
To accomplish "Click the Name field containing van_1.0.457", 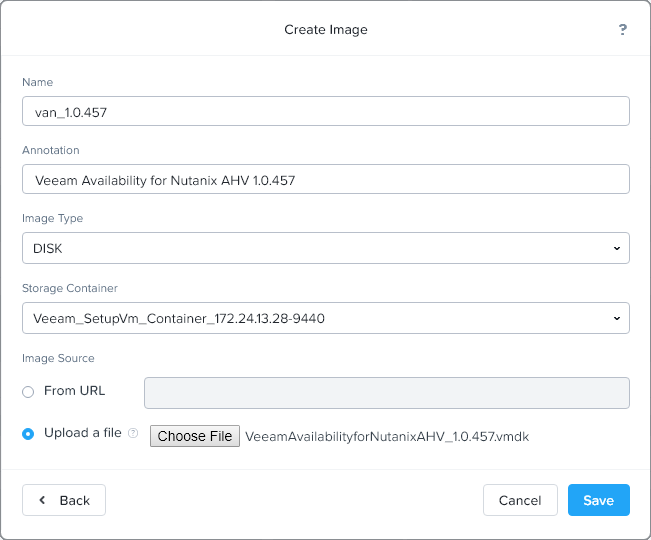I will 326,111.
